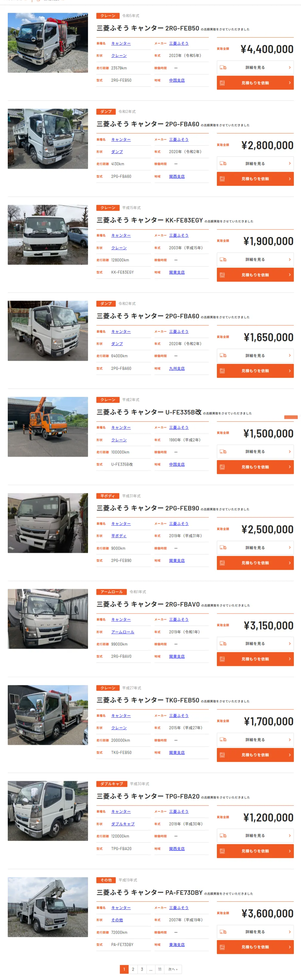The height and width of the screenshot is (980, 301).
Task: Open 東海支店 link on PA-FE73DBY listing
Action: point(177,945)
